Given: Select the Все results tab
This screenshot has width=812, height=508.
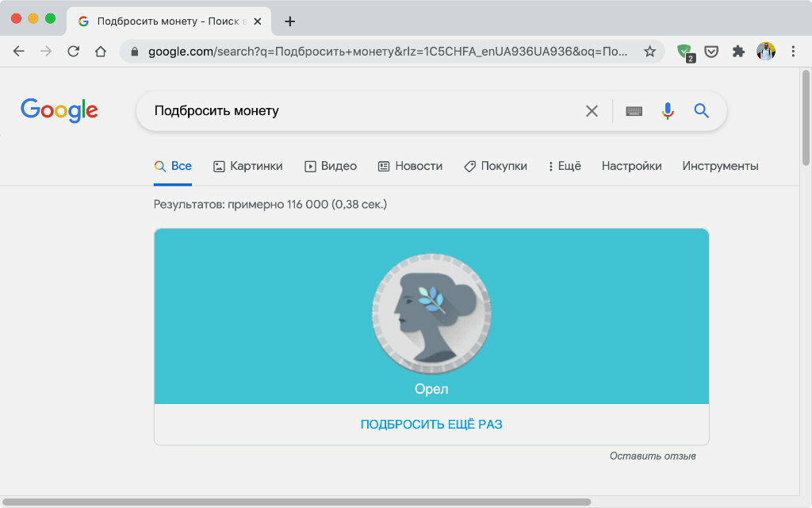Looking at the screenshot, I should pos(173,166).
